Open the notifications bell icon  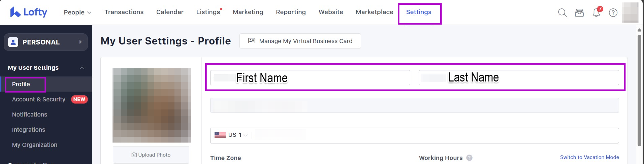tap(596, 13)
